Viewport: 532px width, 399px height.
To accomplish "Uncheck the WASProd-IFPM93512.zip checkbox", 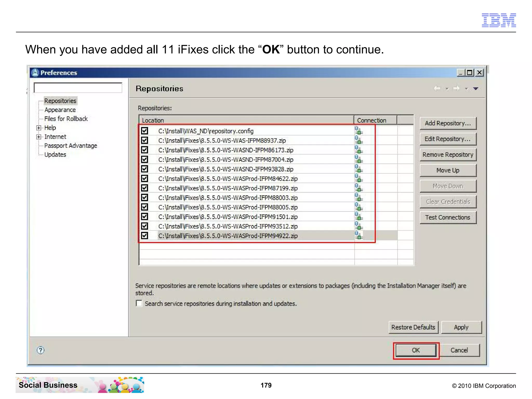I will pyautogui.click(x=144, y=226).
